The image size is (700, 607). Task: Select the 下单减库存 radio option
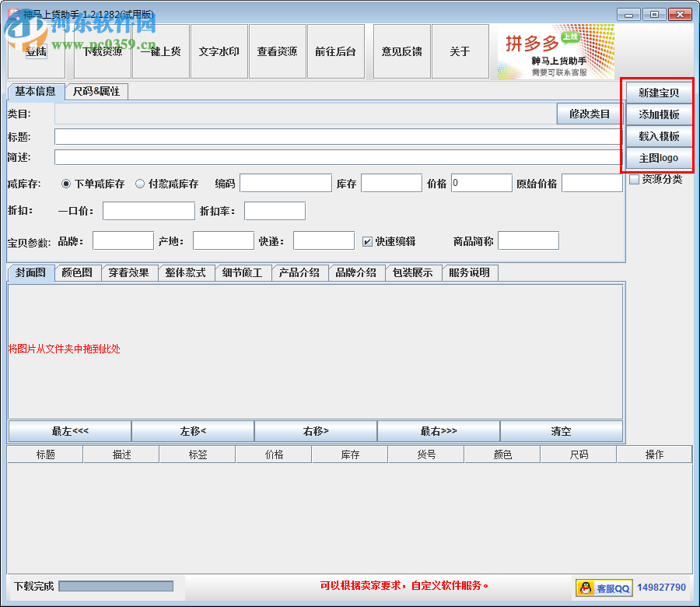click(x=67, y=183)
